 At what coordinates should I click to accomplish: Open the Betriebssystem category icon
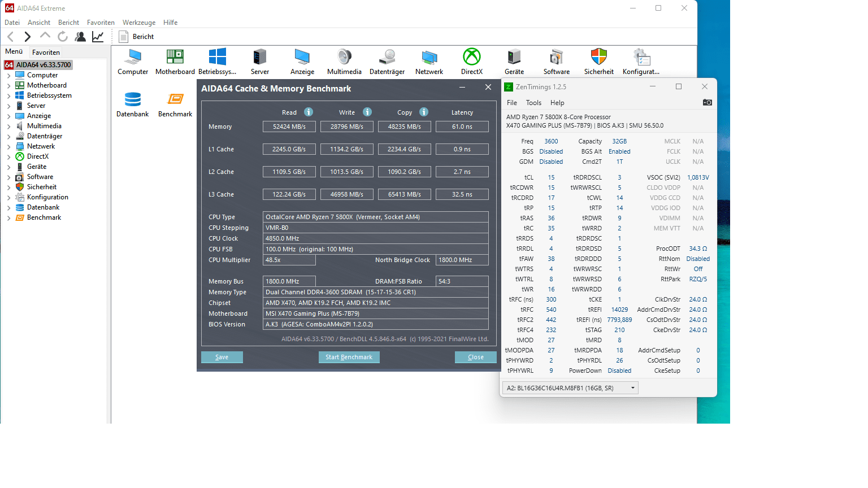click(x=218, y=62)
